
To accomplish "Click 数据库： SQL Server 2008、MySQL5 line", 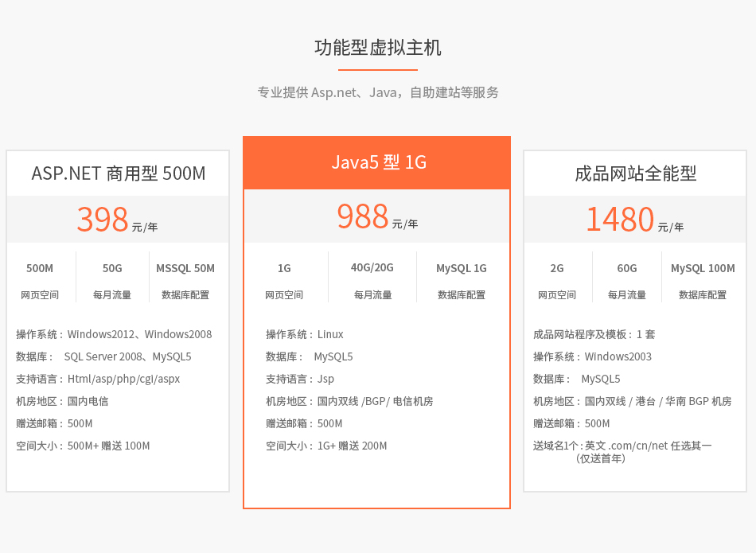I will click(103, 356).
